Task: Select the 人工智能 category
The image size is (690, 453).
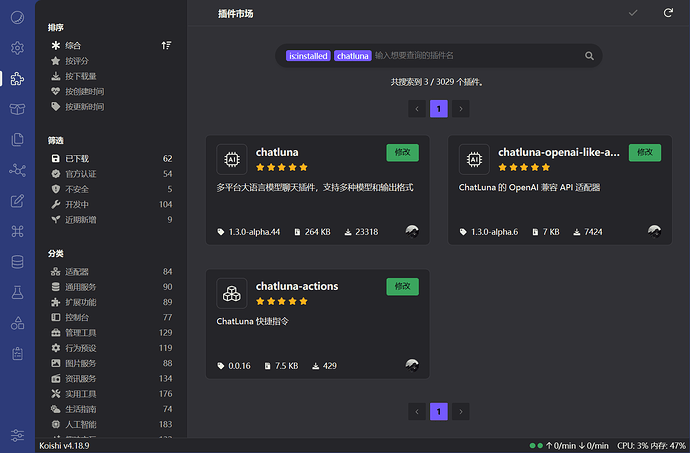Action: [x=80, y=425]
